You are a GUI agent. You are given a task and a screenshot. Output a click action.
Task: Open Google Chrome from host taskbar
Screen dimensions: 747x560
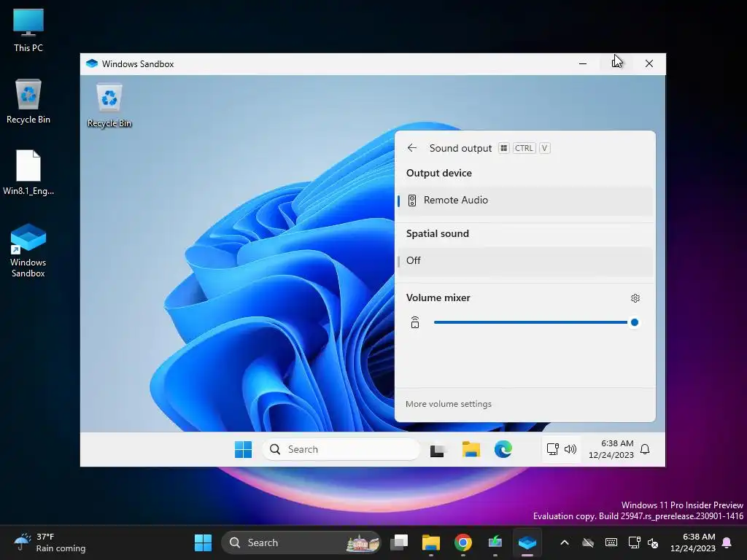462,542
